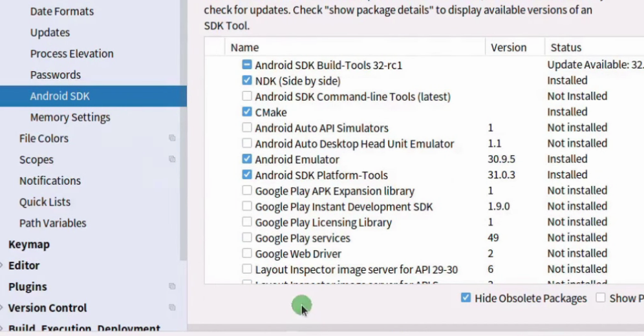
Task: Click Android Emulator version 30.9.5 cell
Action: tap(502, 159)
